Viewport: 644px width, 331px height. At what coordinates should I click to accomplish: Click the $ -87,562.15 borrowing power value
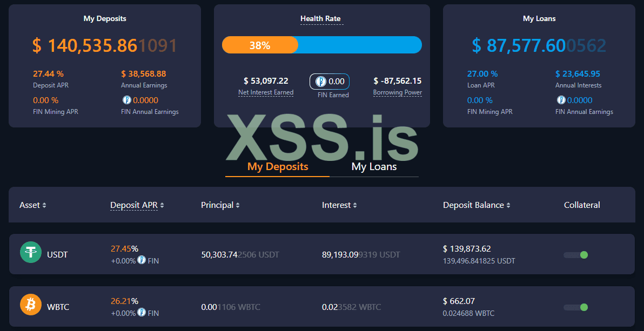398,81
